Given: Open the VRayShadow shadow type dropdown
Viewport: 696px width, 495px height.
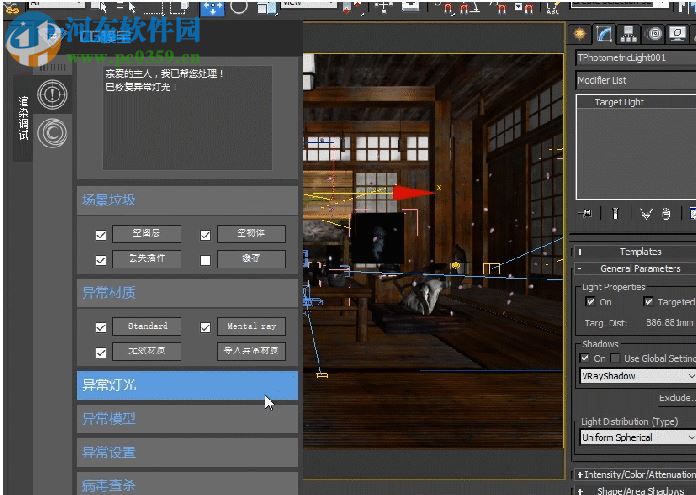Looking at the screenshot, I should [x=638, y=376].
